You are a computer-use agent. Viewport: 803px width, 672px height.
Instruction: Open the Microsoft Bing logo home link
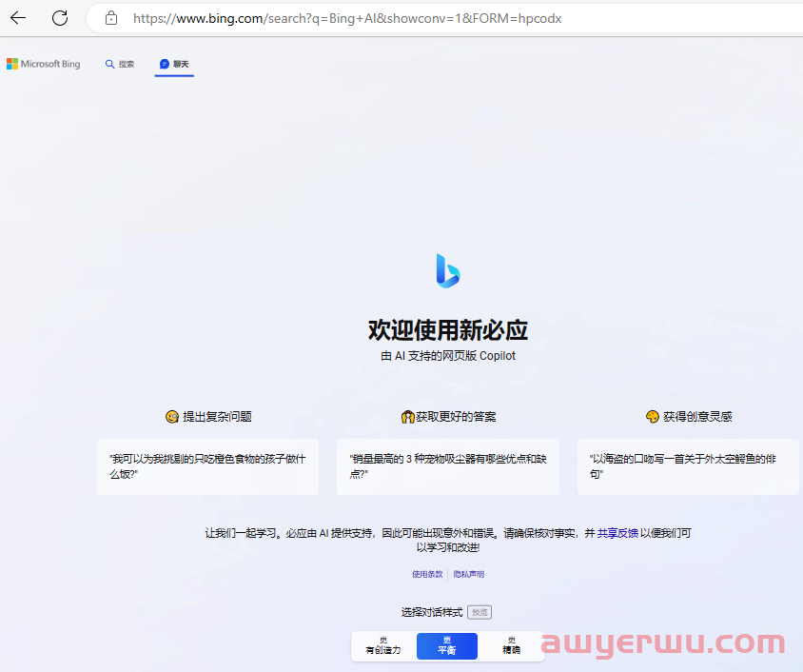click(x=44, y=64)
